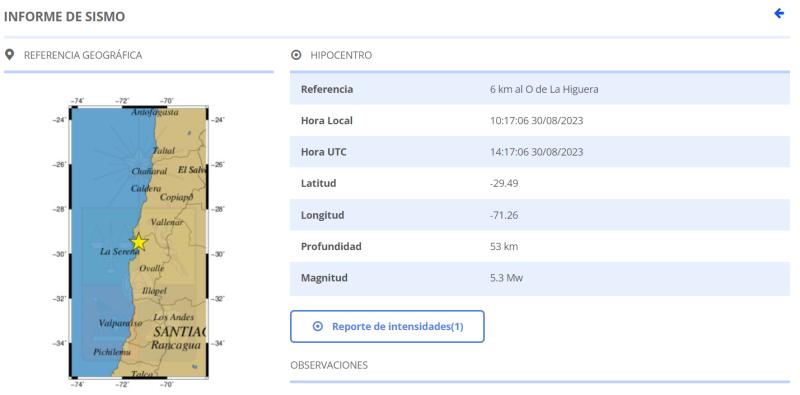Image resolution: width=800 pixels, height=395 pixels.
Task: Click the yellow epicenter star on map
Action: (x=138, y=242)
